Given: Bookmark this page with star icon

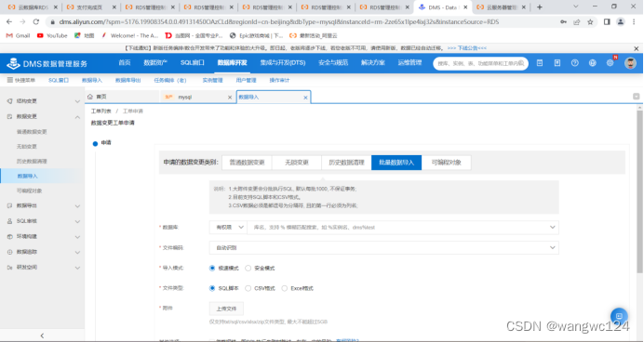Looking at the screenshot, I should (590, 21).
